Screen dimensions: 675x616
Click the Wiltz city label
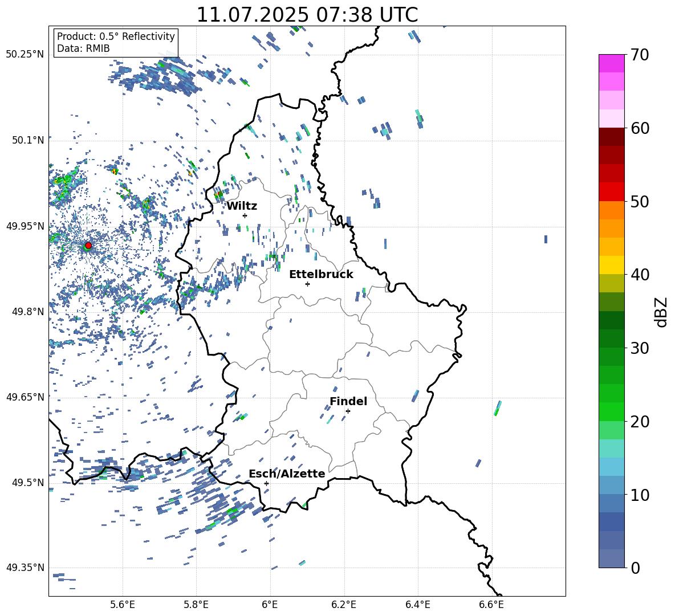(x=242, y=206)
